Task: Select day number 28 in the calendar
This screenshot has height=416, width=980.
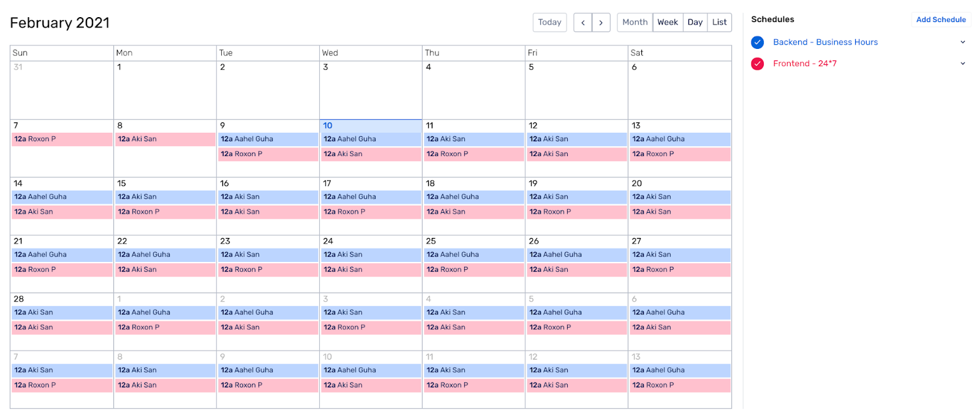Action: (18, 299)
